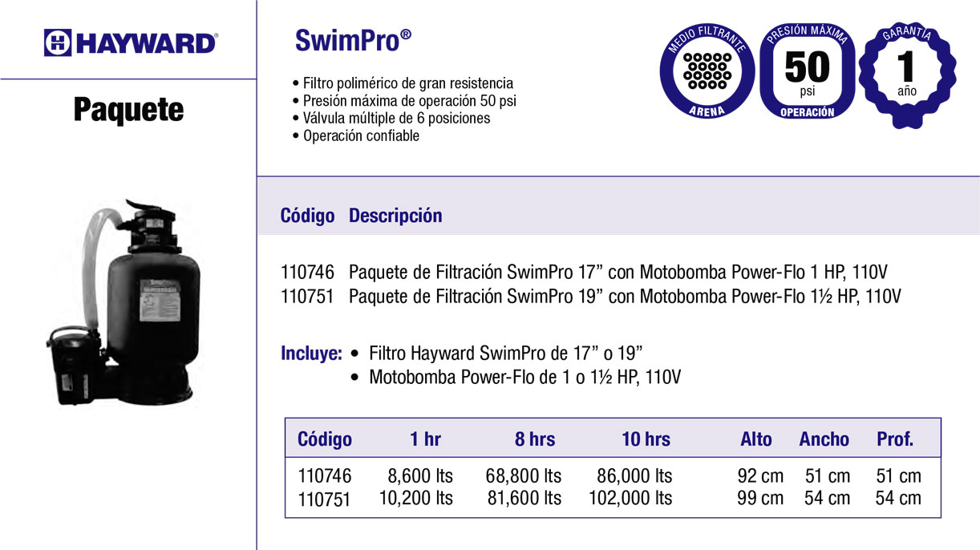
Task: Click the 86,000 lts table value
Action: pos(635,476)
